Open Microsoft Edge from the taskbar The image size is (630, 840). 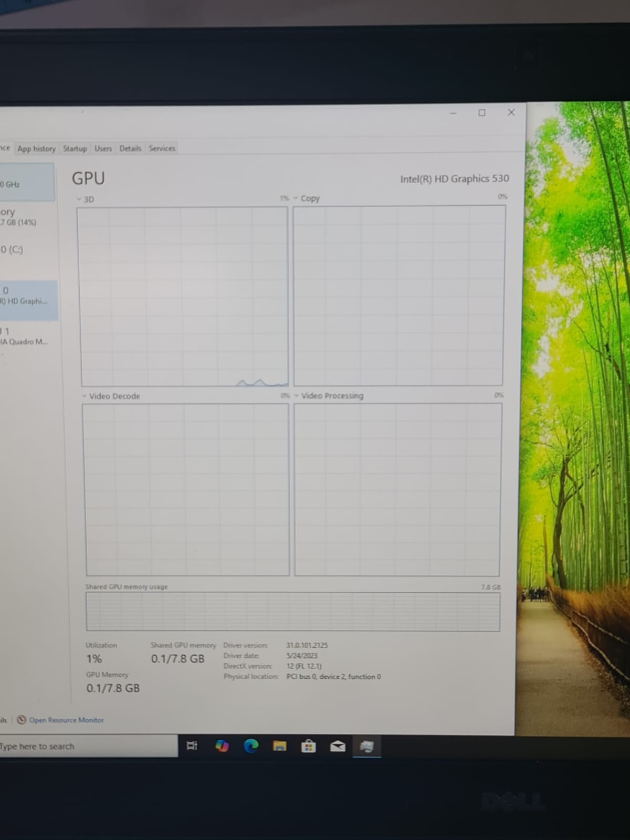click(251, 745)
